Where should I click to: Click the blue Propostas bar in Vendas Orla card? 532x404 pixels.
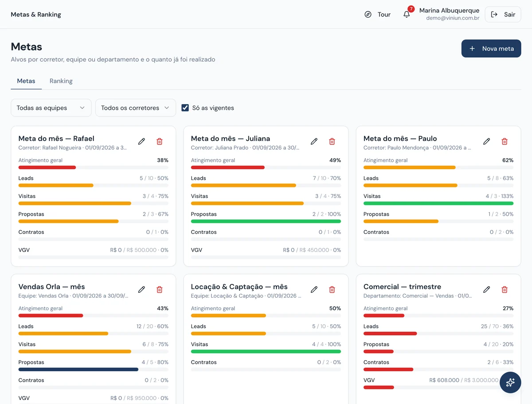78,369
